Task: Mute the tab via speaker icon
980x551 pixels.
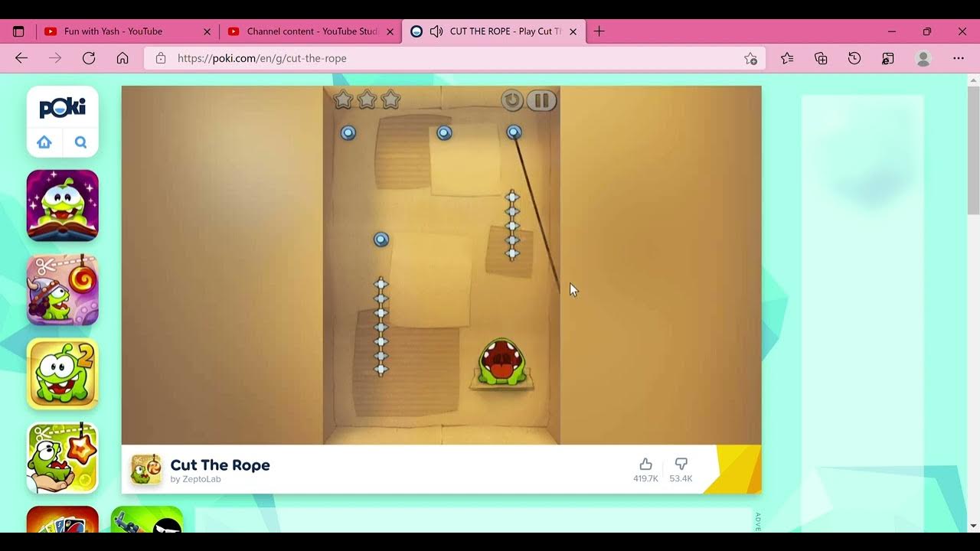Action: pos(436,31)
